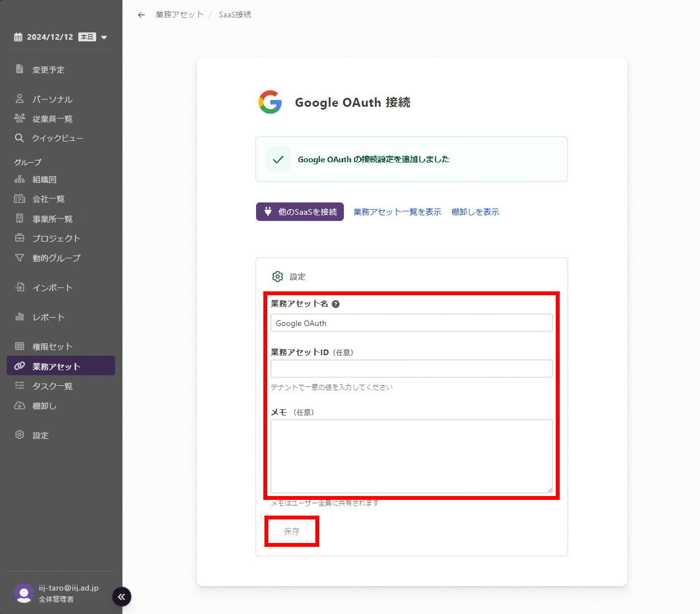This screenshot has height=614, width=700.
Task: Click inside the メモ textarea
Action: click(412, 456)
